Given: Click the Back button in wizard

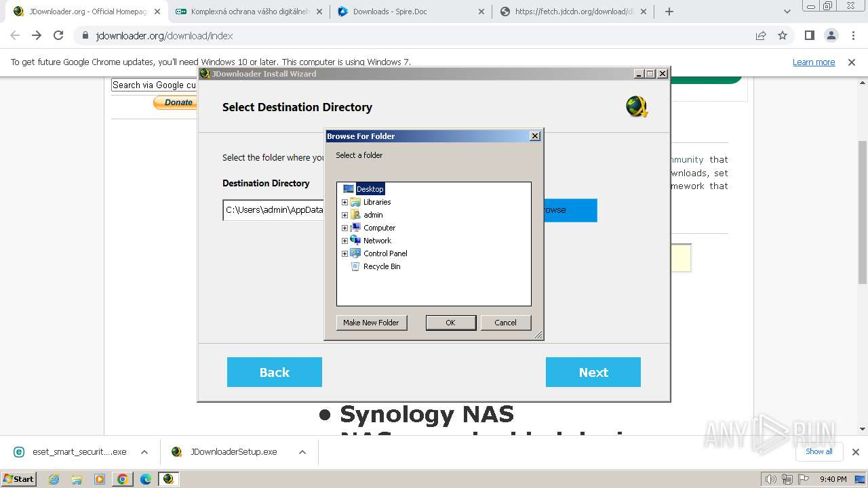Looking at the screenshot, I should point(275,372).
